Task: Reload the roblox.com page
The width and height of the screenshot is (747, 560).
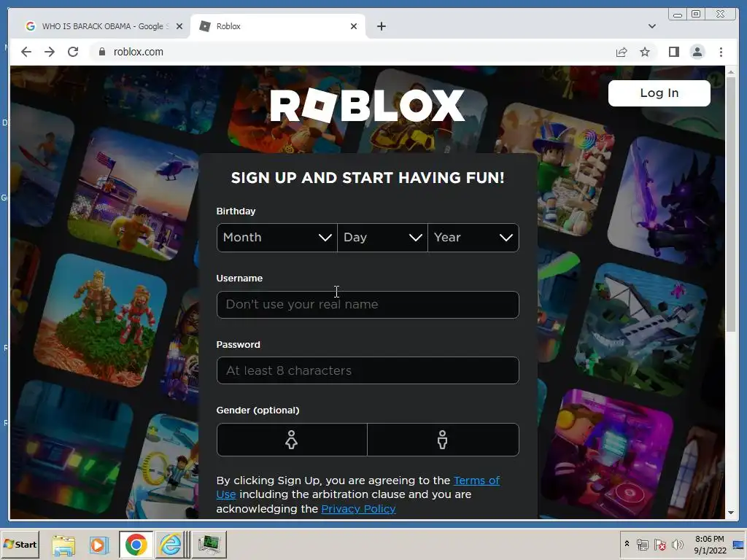Action: pos(73,52)
